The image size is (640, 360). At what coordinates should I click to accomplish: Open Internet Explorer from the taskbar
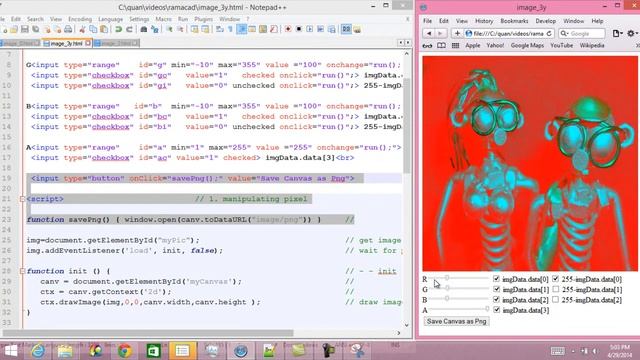pos(38,351)
